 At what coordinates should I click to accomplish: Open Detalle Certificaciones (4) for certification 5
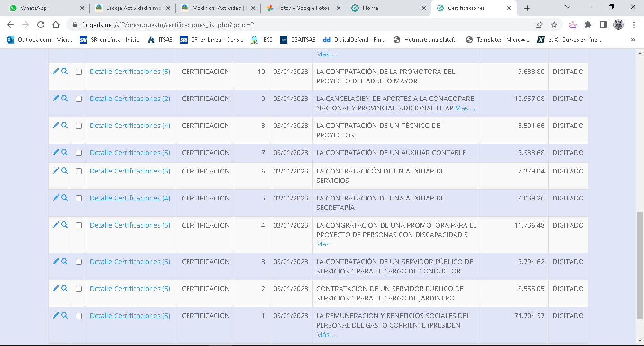pos(130,198)
